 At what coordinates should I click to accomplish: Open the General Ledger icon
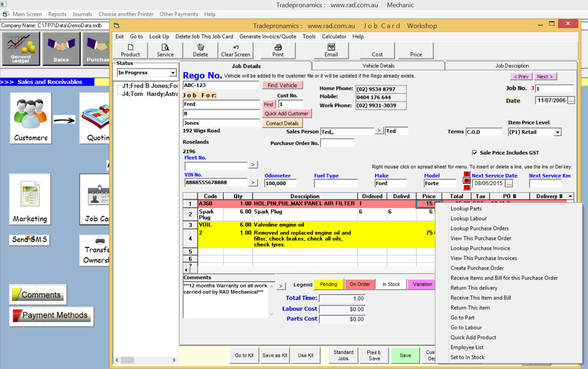click(21, 48)
